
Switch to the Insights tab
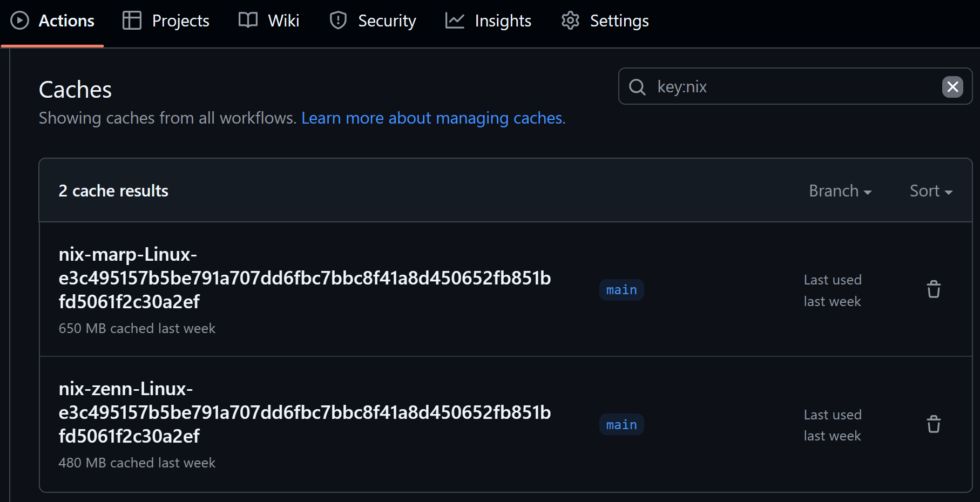click(x=502, y=21)
